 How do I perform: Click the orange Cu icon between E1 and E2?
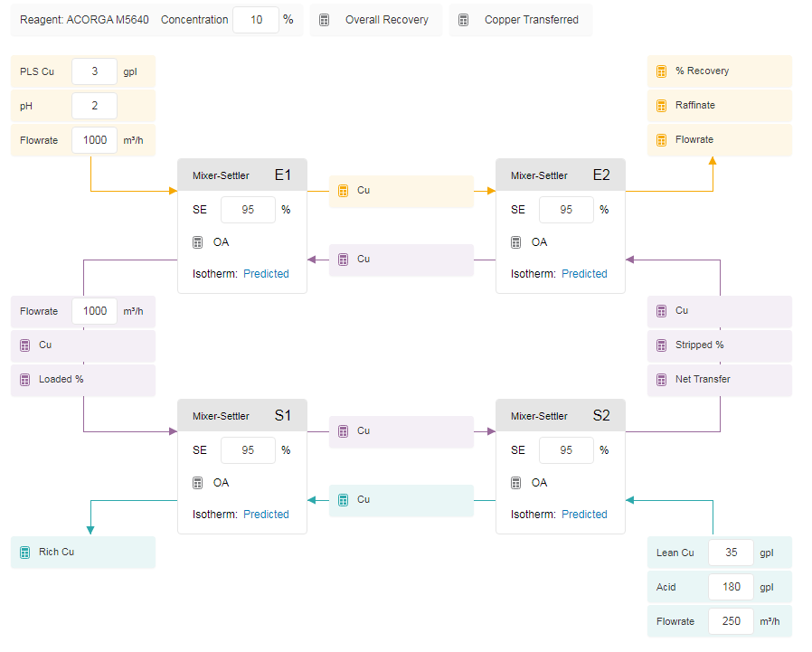tap(343, 191)
